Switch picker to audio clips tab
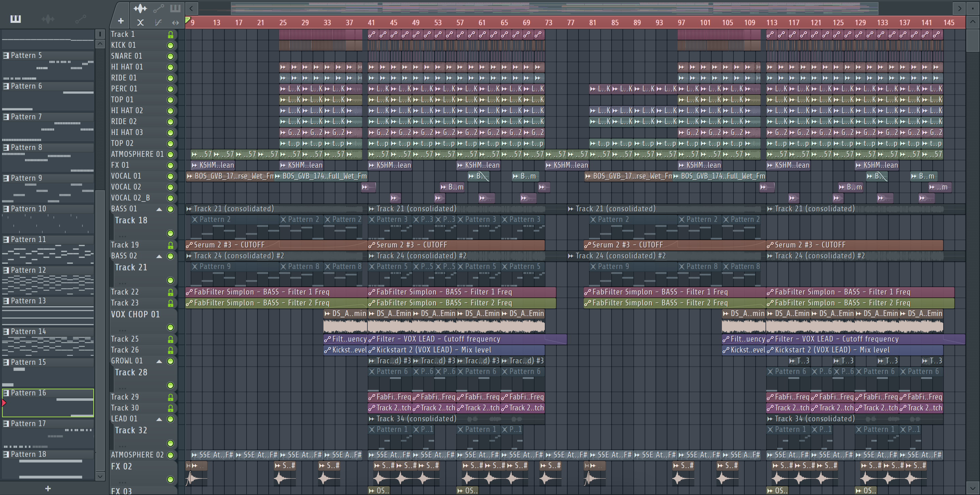The image size is (980, 495). pos(48,19)
